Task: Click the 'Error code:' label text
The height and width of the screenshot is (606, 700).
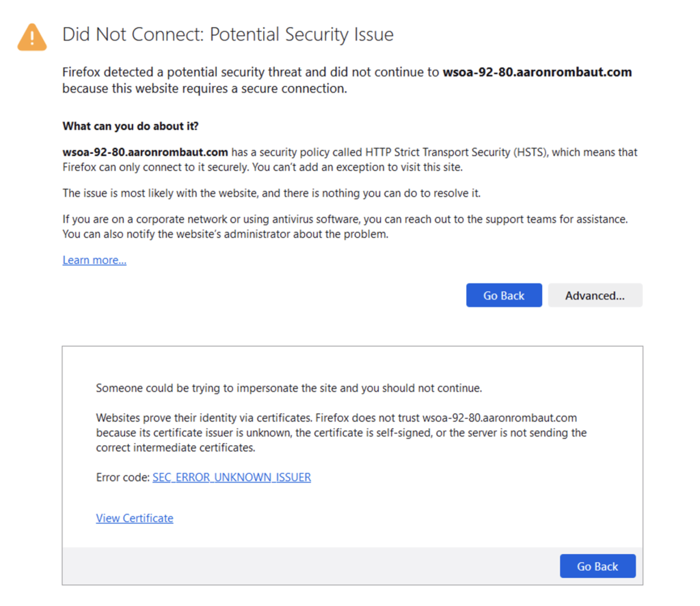Action: click(122, 477)
